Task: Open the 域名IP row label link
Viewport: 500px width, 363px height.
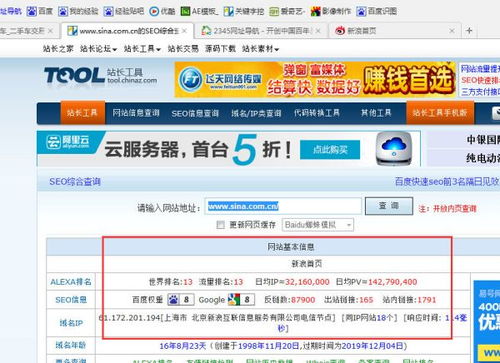Action: click(x=71, y=323)
